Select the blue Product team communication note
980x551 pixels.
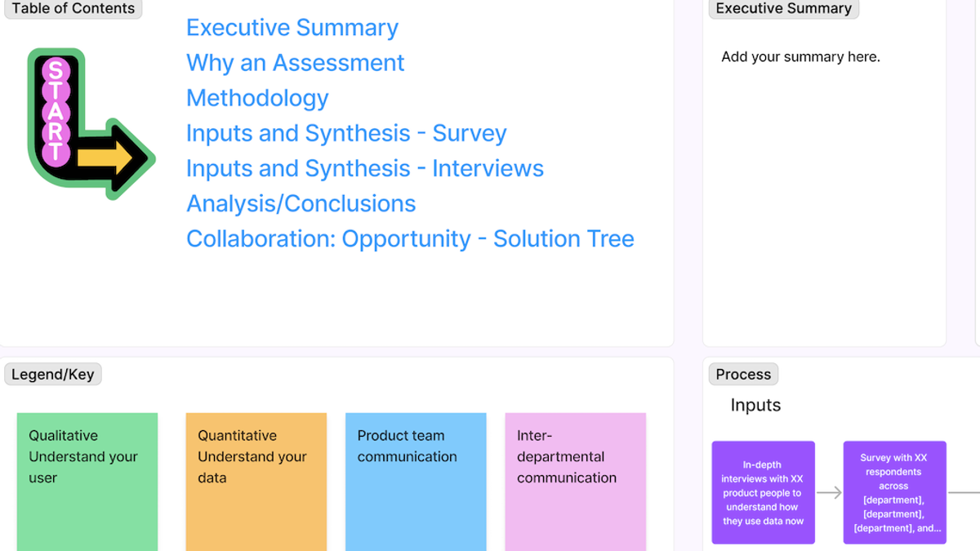(x=416, y=482)
